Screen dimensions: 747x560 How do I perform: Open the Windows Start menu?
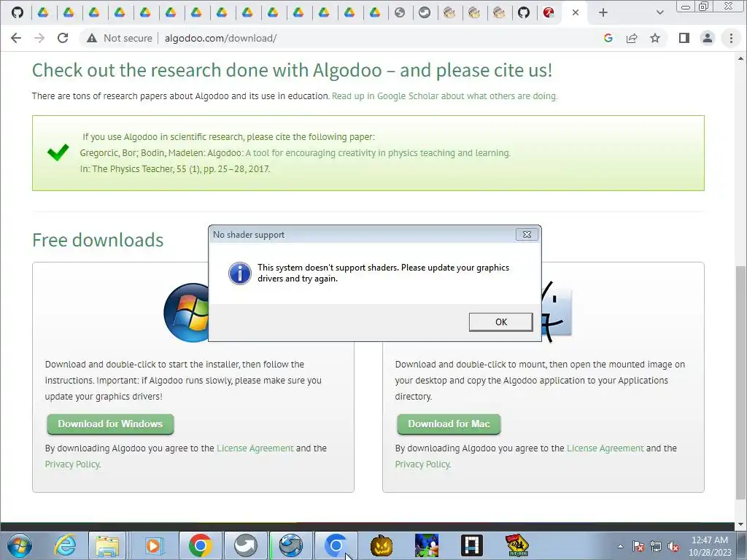point(20,545)
